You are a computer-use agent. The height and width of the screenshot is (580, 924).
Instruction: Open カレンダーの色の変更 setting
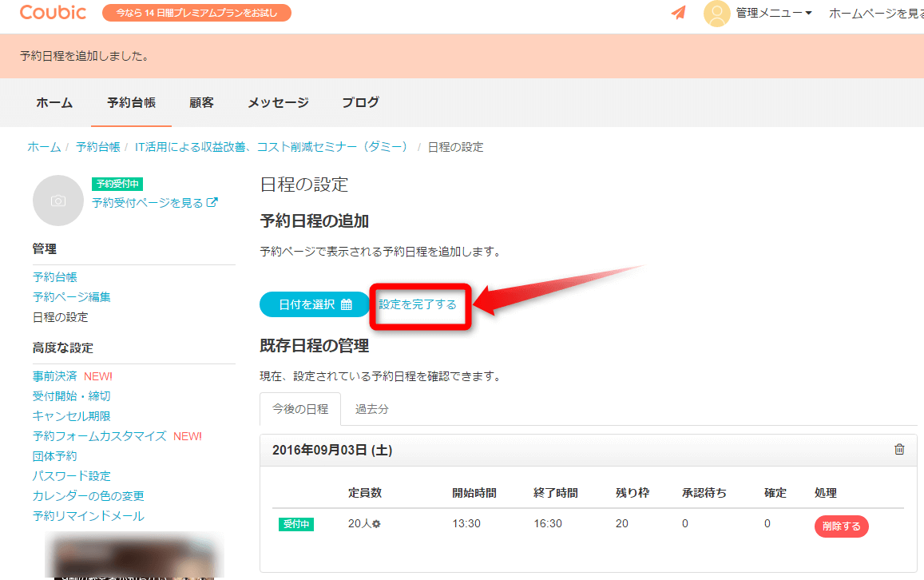(x=89, y=496)
